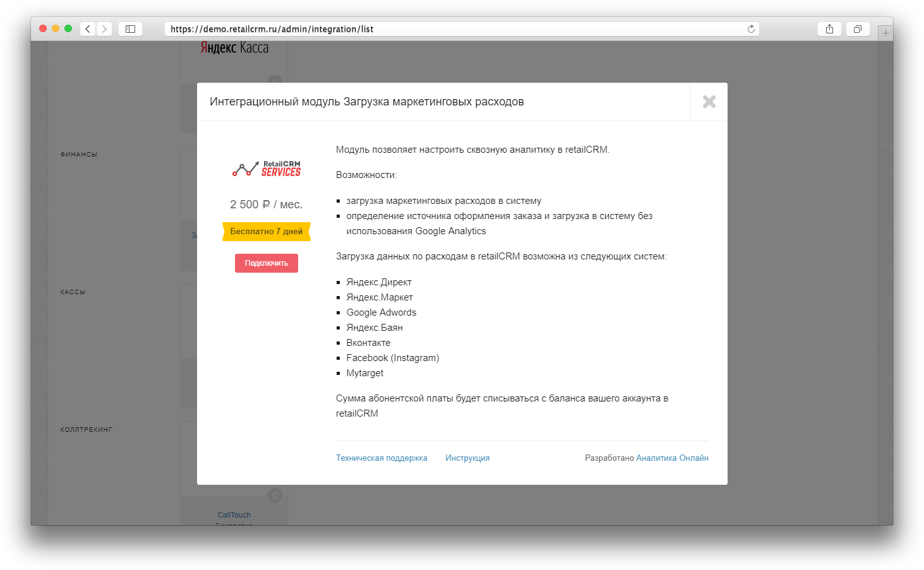Open the Share menu in Safari

point(829,29)
